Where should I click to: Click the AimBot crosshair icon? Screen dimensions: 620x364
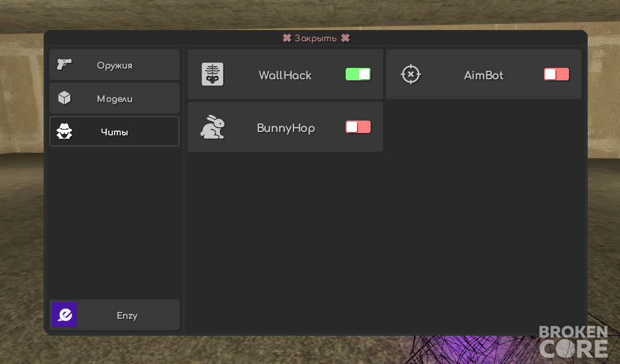coord(411,74)
